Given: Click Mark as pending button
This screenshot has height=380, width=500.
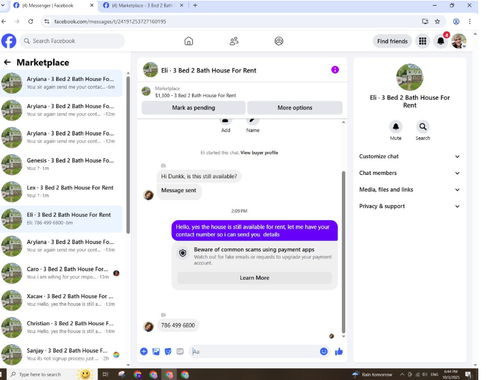Looking at the screenshot, I should coord(193,108).
